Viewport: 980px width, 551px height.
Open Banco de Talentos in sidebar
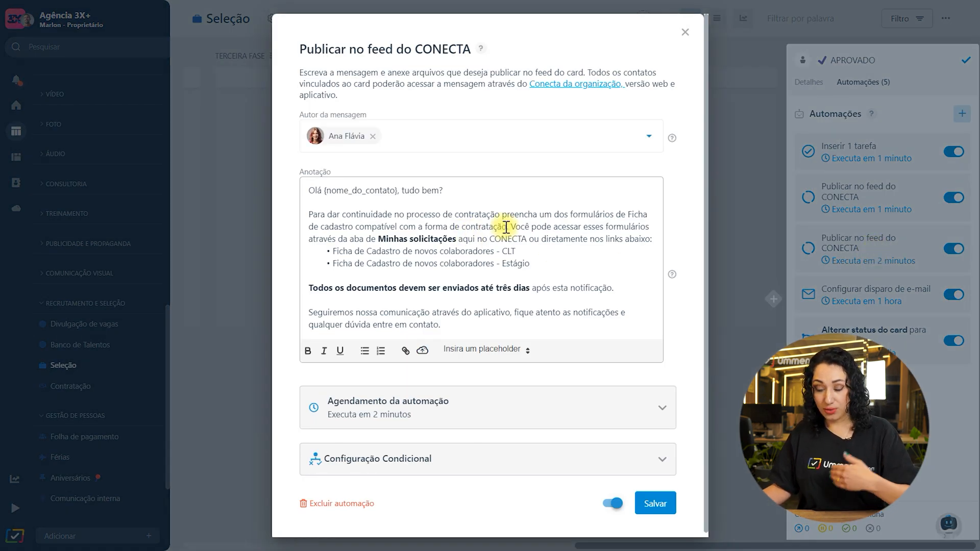[80, 345]
